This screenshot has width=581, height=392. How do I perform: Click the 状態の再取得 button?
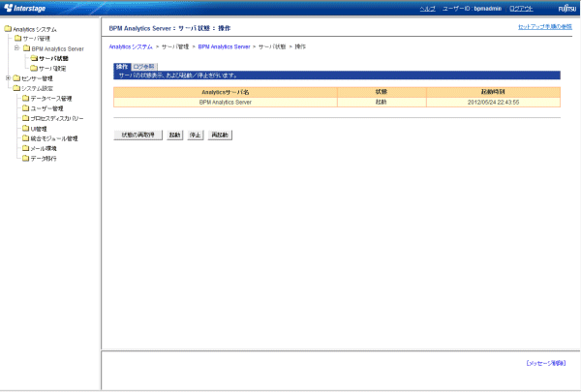pyautogui.click(x=138, y=135)
